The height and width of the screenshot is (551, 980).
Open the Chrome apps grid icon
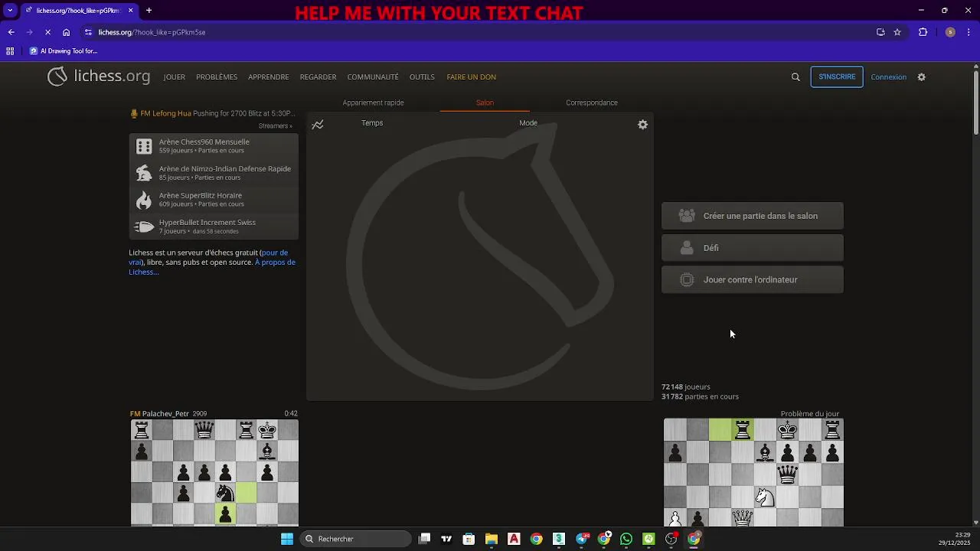coord(10,51)
